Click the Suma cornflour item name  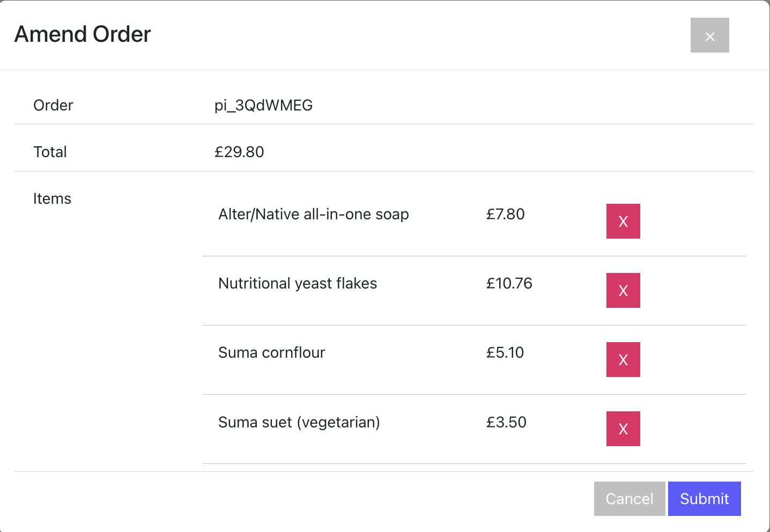point(271,352)
